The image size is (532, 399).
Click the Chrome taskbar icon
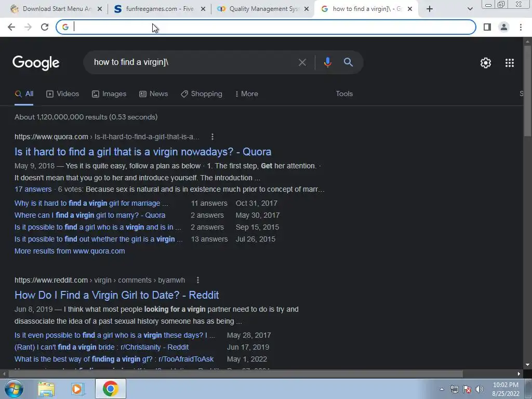tap(111, 389)
